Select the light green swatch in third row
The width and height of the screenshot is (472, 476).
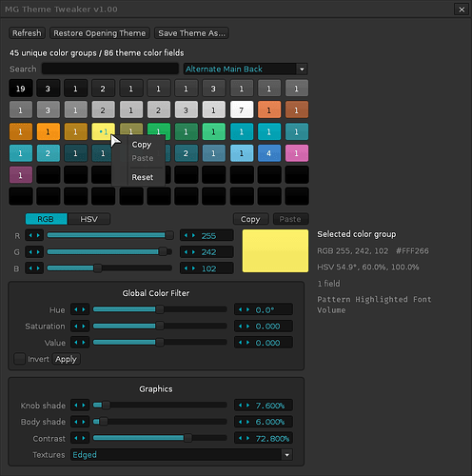tap(213, 131)
